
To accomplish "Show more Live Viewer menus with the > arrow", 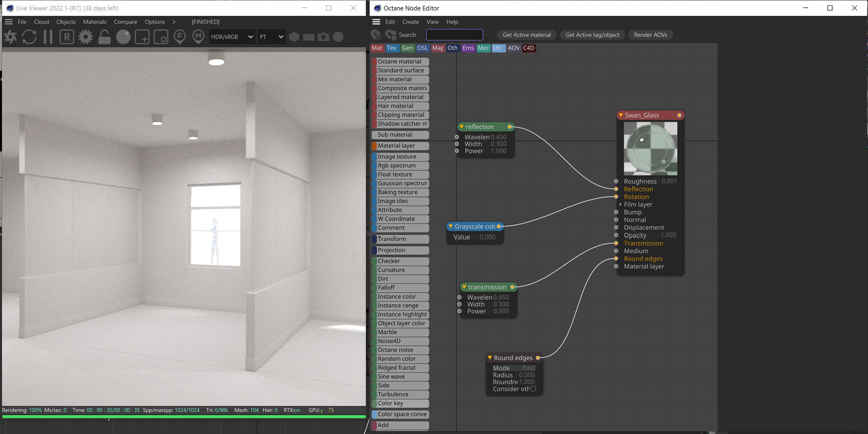I will pyautogui.click(x=174, y=22).
